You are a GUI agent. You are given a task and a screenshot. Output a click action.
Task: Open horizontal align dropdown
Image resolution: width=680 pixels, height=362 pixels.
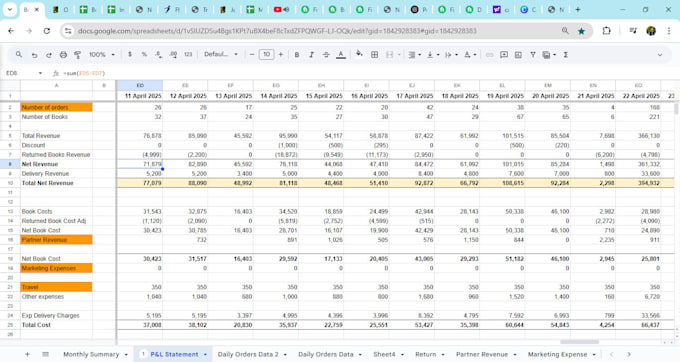point(414,55)
